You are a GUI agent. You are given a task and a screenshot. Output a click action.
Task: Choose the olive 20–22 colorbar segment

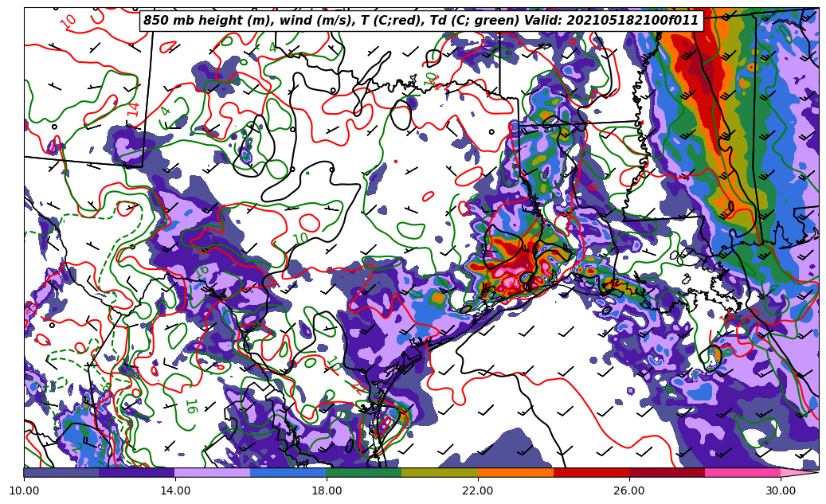pos(440,472)
